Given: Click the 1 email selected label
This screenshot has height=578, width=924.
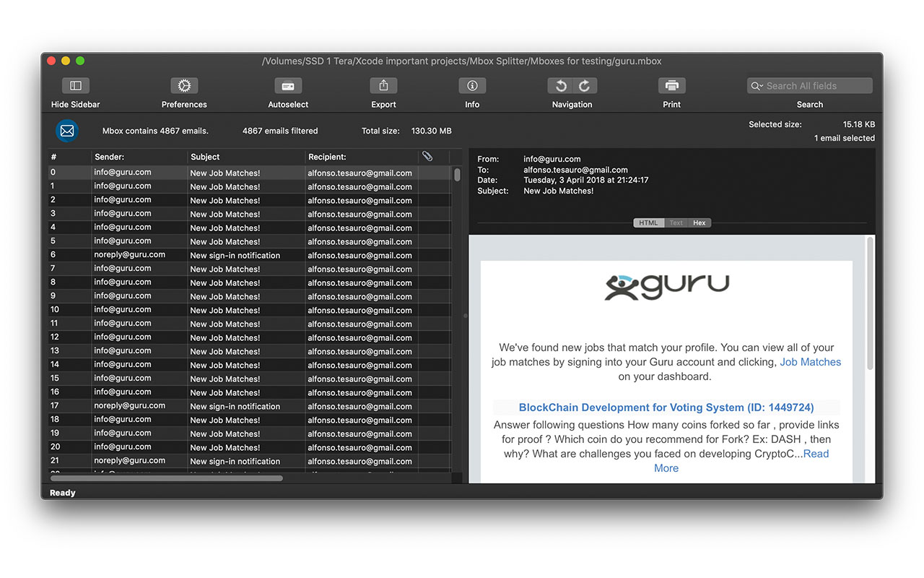Looking at the screenshot, I should click(845, 138).
